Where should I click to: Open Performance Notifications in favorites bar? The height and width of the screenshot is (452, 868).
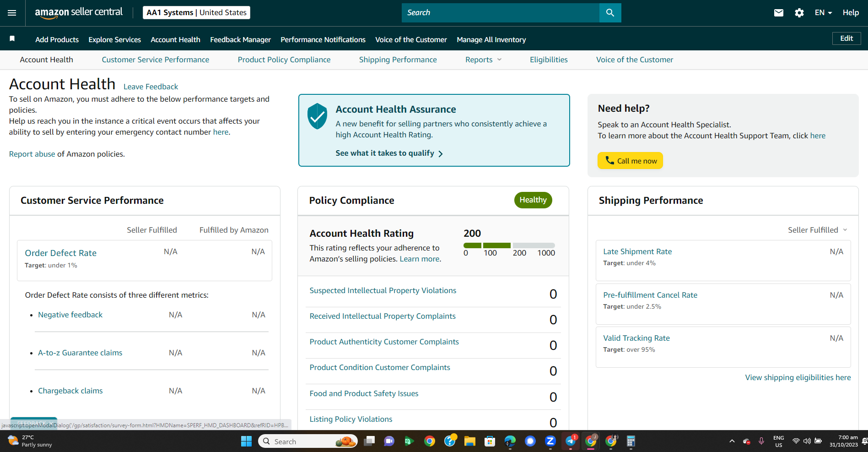(323, 39)
